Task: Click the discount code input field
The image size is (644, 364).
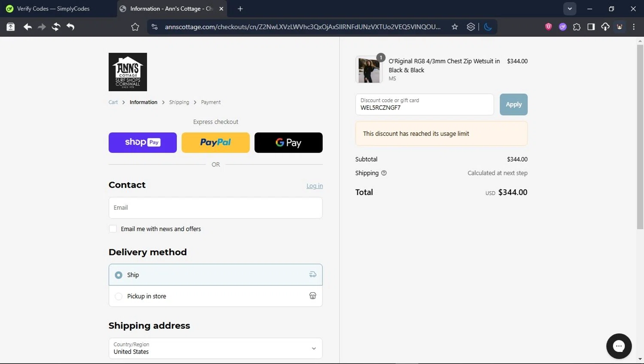Action: coord(425,104)
